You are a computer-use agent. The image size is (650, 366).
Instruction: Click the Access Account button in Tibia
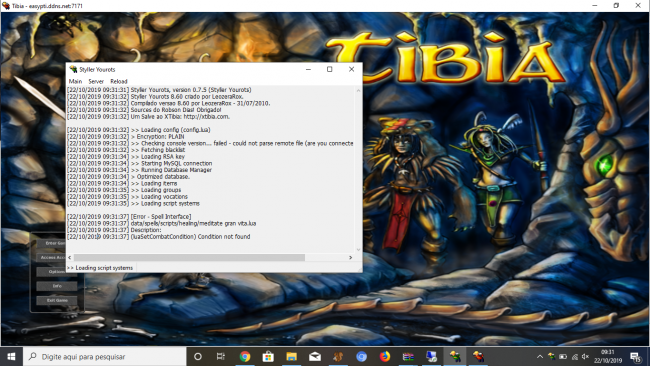[56, 257]
